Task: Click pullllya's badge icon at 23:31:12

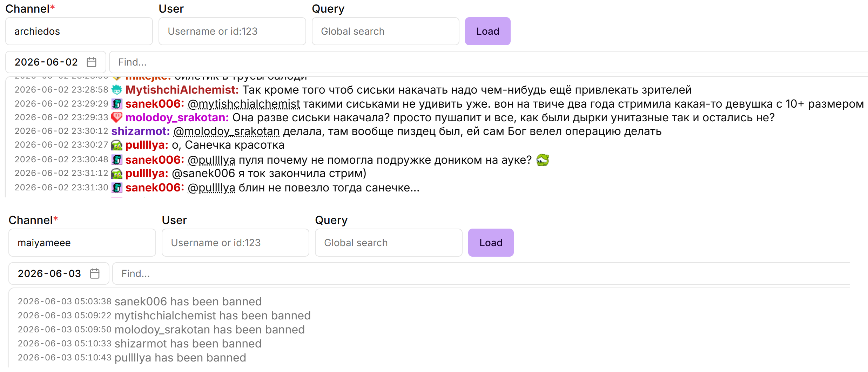Action: [117, 173]
